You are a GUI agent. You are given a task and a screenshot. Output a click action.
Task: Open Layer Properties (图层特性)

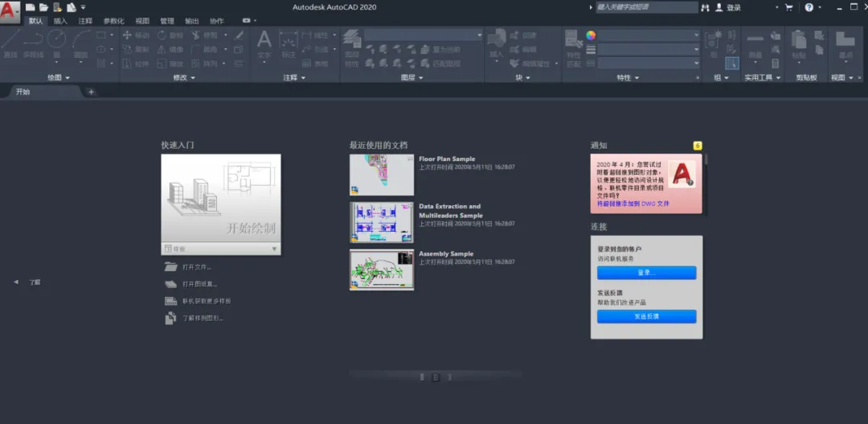[351, 47]
